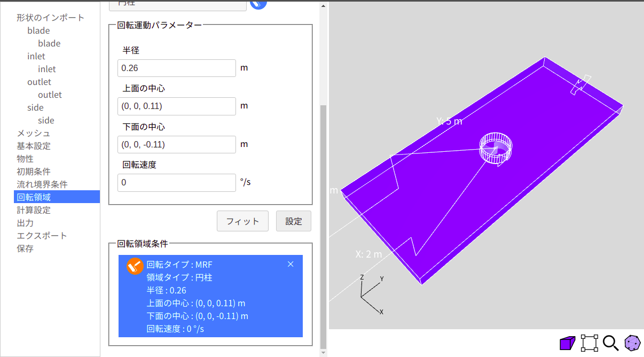644x357 pixels.
Task: Click the blue round icon beside 円柱
Action: [258, 3]
